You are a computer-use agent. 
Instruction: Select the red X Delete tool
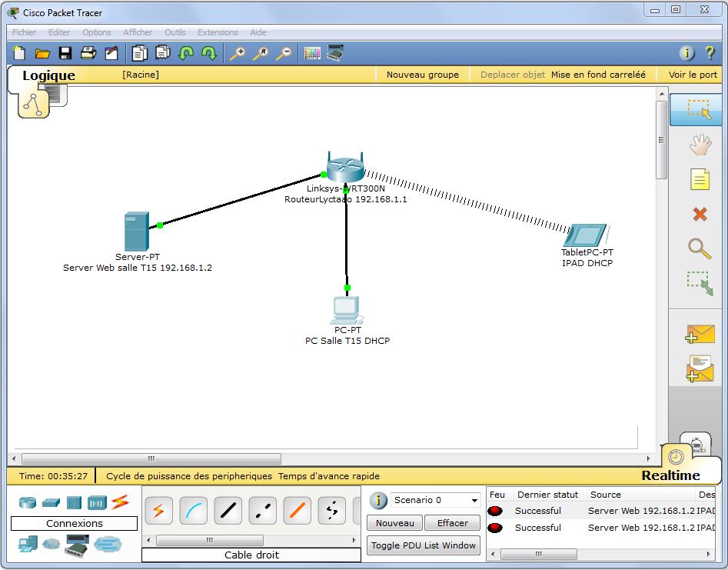pyautogui.click(x=700, y=214)
